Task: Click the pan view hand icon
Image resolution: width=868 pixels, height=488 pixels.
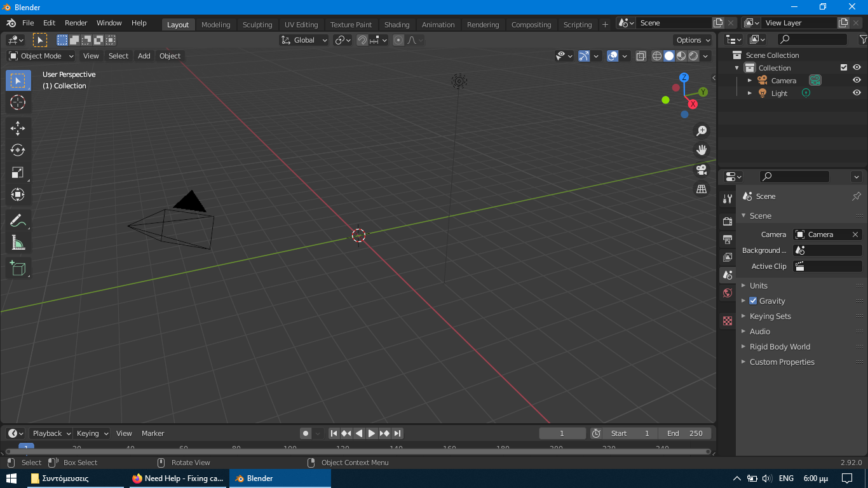Action: point(702,150)
